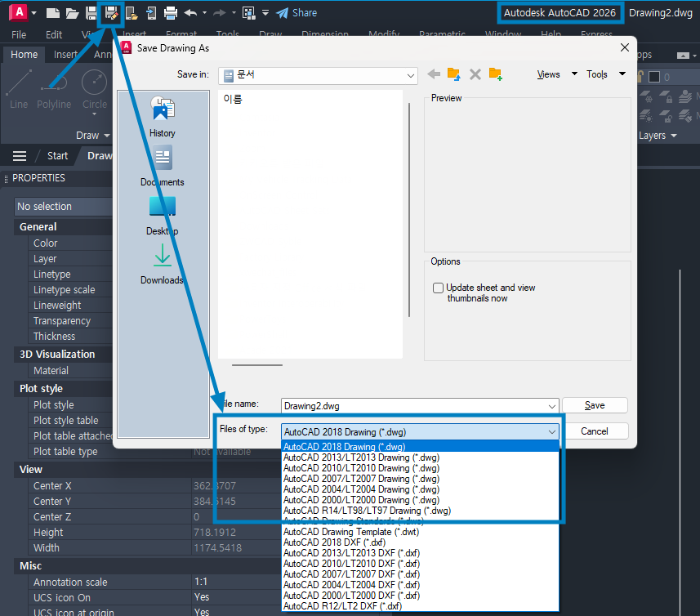This screenshot has height=616, width=700.
Task: Click the layer Lock icon
Action: [666, 97]
